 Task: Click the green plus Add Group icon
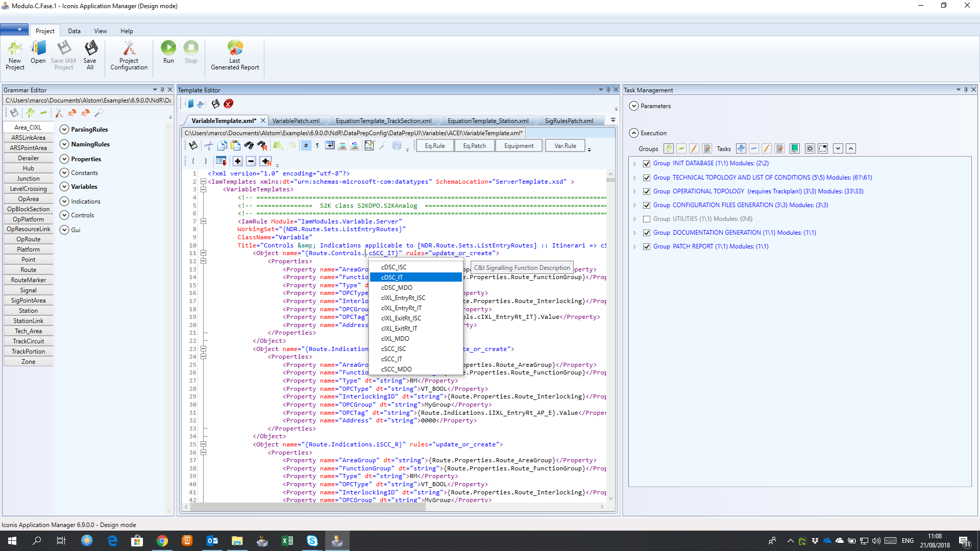668,148
